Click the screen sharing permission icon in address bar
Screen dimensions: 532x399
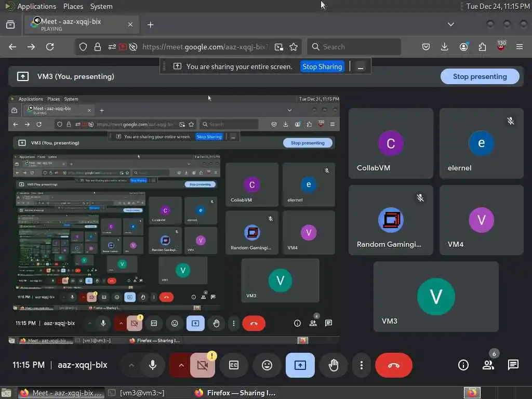pos(123,47)
